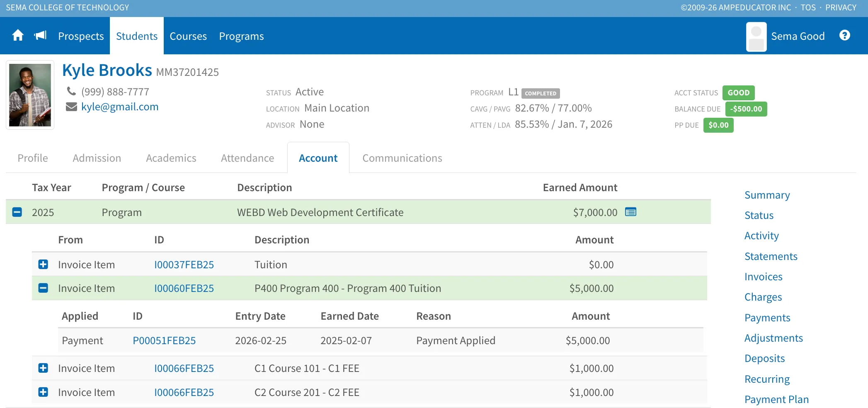Click the phone icon beside (999) 888-7777
The height and width of the screenshot is (408, 868).
[x=71, y=91]
